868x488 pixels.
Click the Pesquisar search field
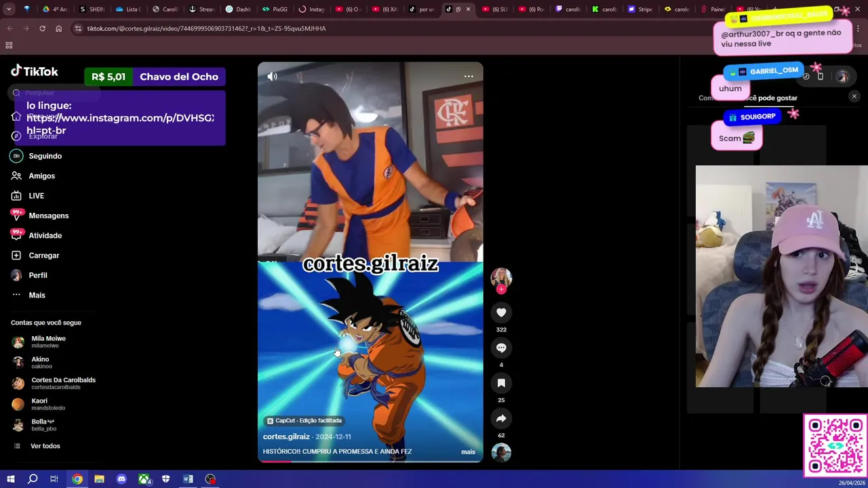[56, 93]
